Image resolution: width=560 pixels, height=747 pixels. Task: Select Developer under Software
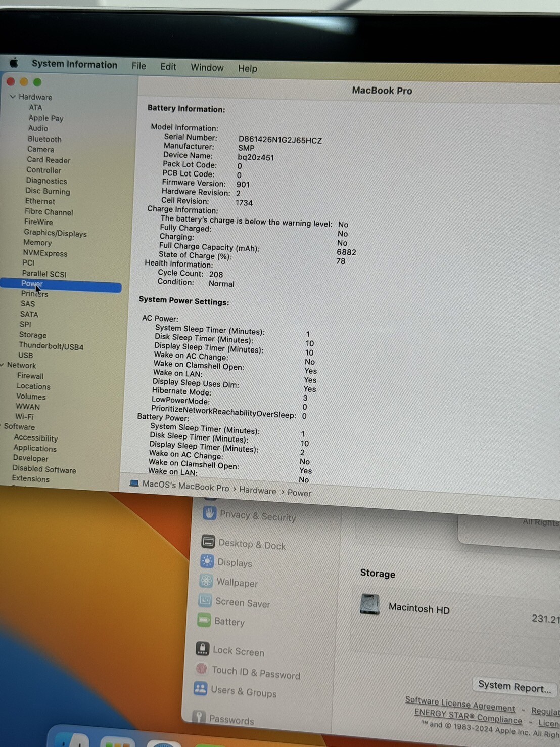[x=31, y=458]
